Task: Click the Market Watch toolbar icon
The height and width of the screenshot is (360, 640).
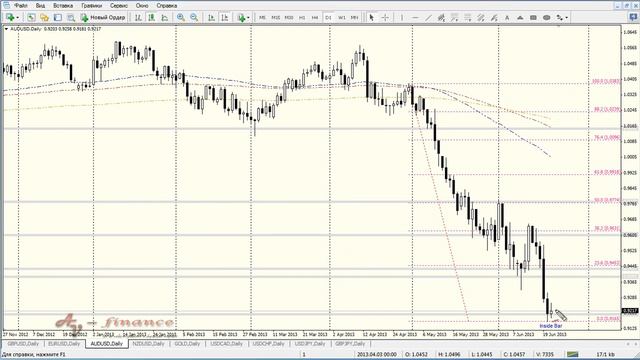Action: [x=31, y=18]
